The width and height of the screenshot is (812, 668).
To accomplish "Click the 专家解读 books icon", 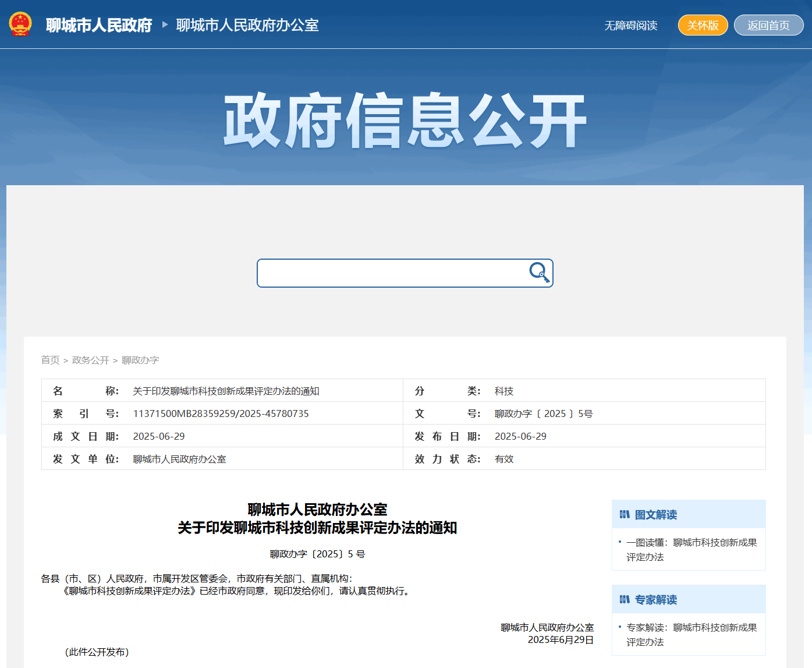I will [625, 599].
